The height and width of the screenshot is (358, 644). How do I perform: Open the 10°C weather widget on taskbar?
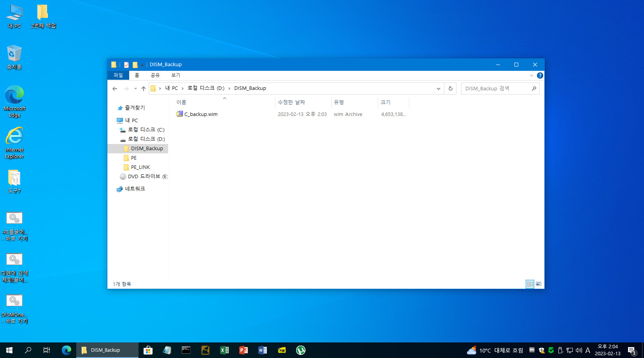pos(495,350)
